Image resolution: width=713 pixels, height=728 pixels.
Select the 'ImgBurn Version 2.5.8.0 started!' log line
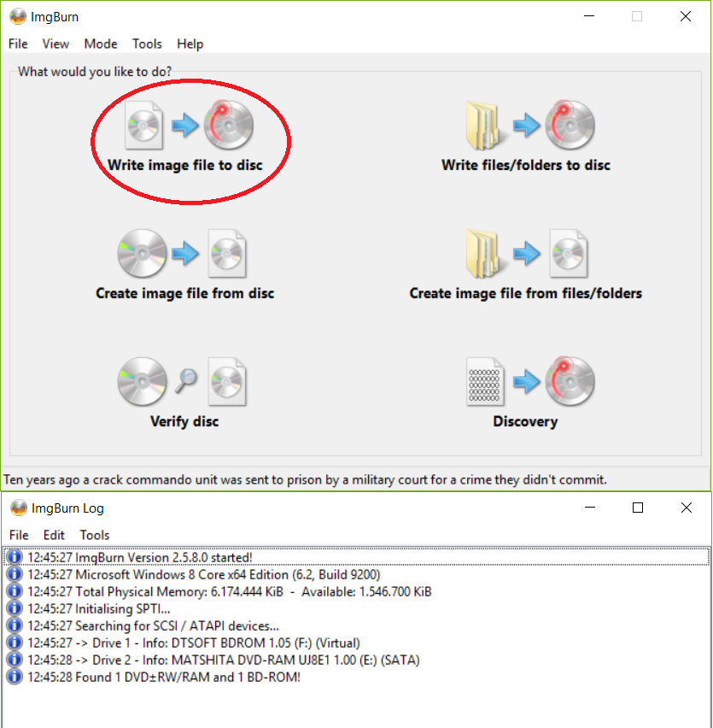click(356, 557)
